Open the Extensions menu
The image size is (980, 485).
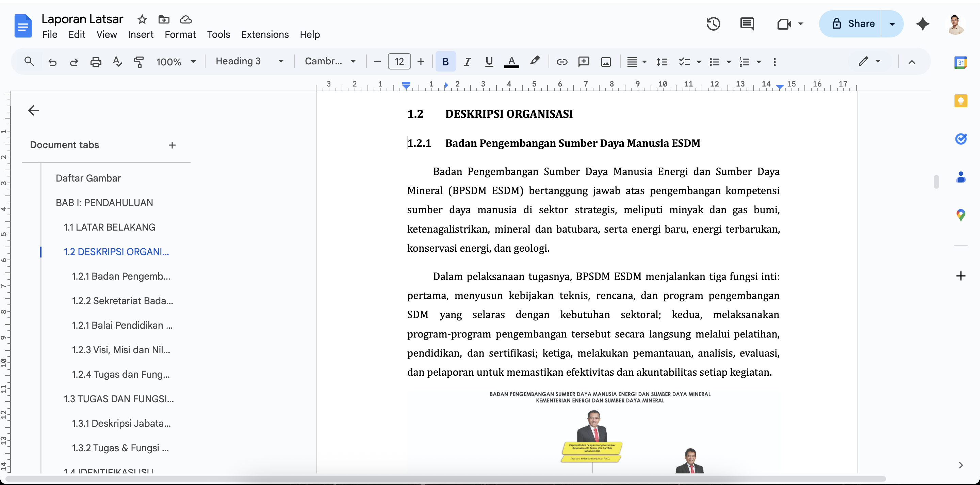click(265, 35)
